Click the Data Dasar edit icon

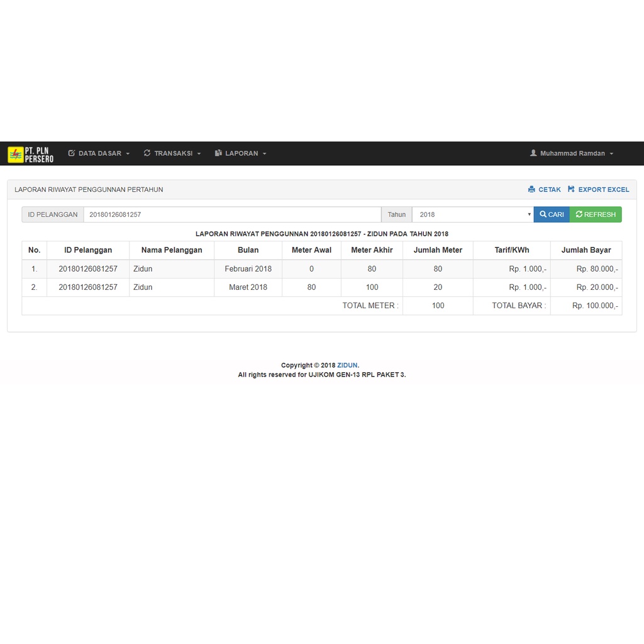(72, 153)
